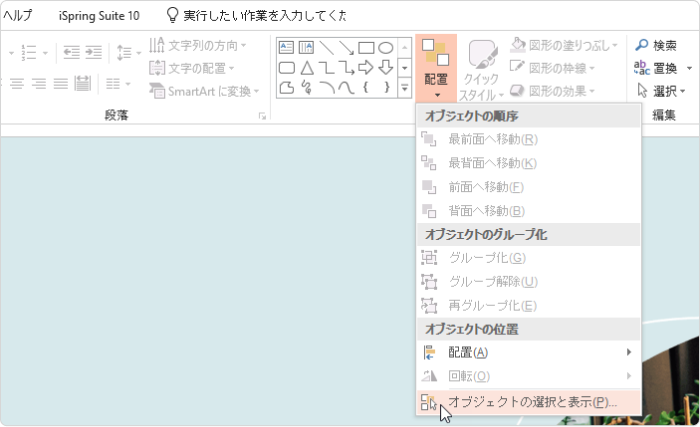
Task: Increase the list indent level
Action: tap(94, 53)
